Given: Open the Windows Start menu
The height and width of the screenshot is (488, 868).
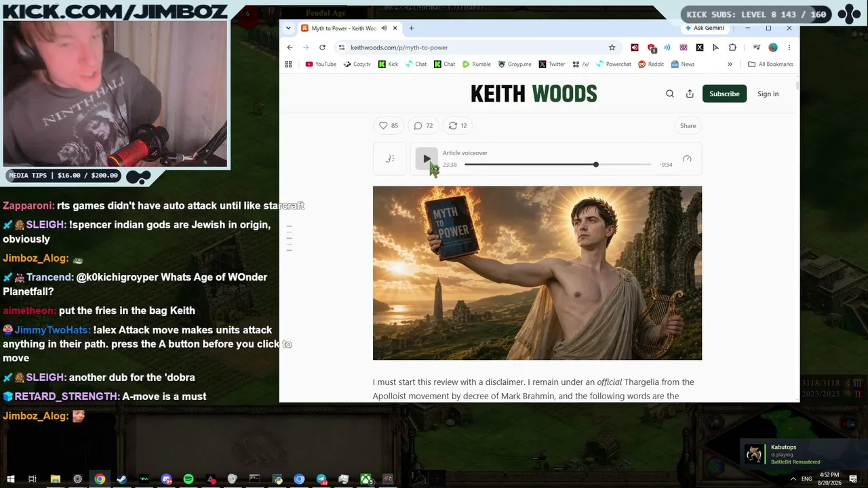Looking at the screenshot, I should pyautogui.click(x=11, y=479).
